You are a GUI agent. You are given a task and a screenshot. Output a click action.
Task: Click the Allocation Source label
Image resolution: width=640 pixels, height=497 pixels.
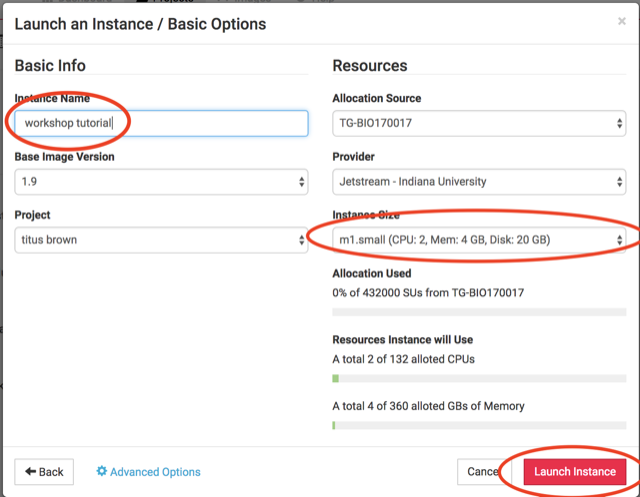(x=377, y=98)
